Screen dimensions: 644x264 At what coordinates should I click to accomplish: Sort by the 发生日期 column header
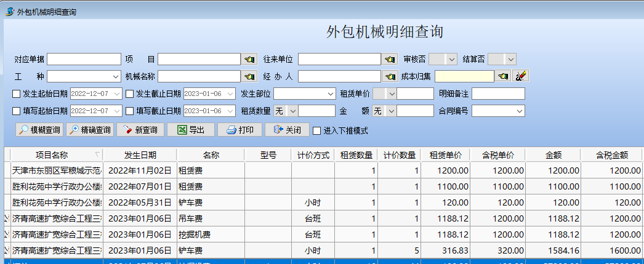click(140, 155)
